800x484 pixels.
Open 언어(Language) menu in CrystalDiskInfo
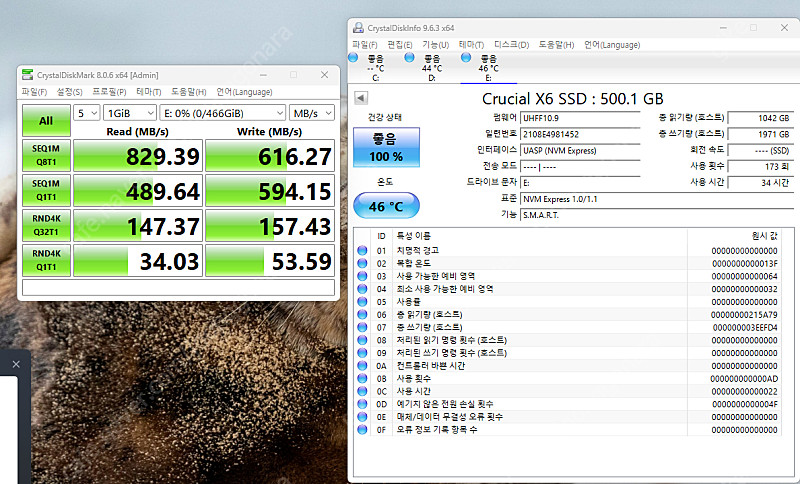point(612,45)
